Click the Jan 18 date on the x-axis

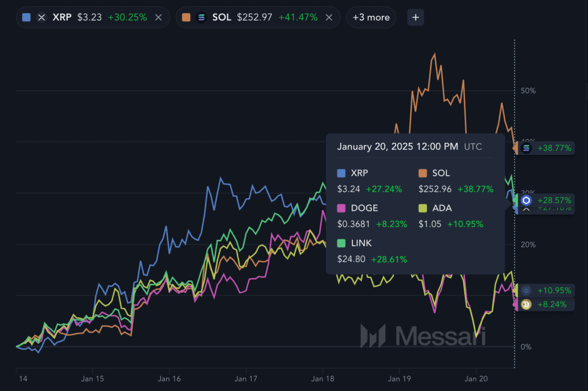click(323, 379)
